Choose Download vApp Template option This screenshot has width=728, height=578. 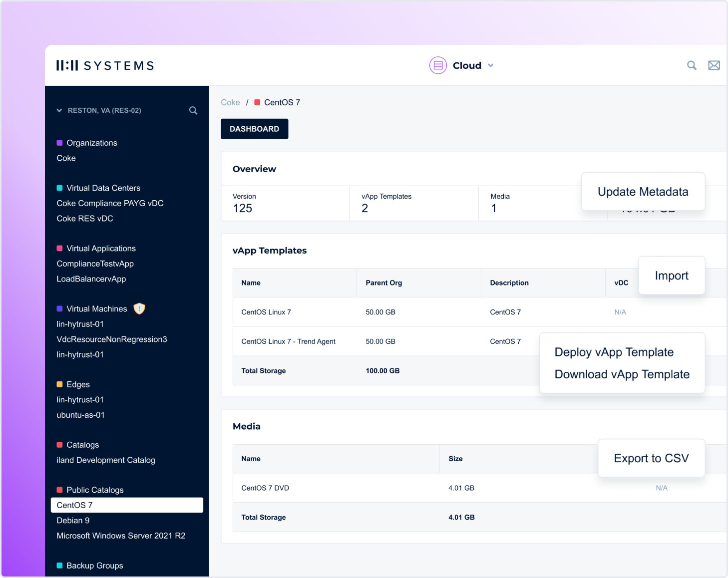click(622, 374)
